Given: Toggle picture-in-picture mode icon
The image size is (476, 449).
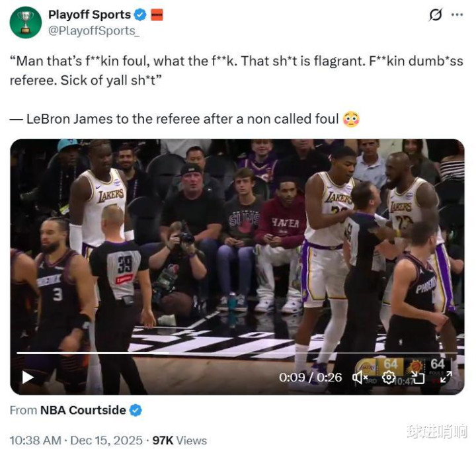Looking at the screenshot, I should coord(417,378).
